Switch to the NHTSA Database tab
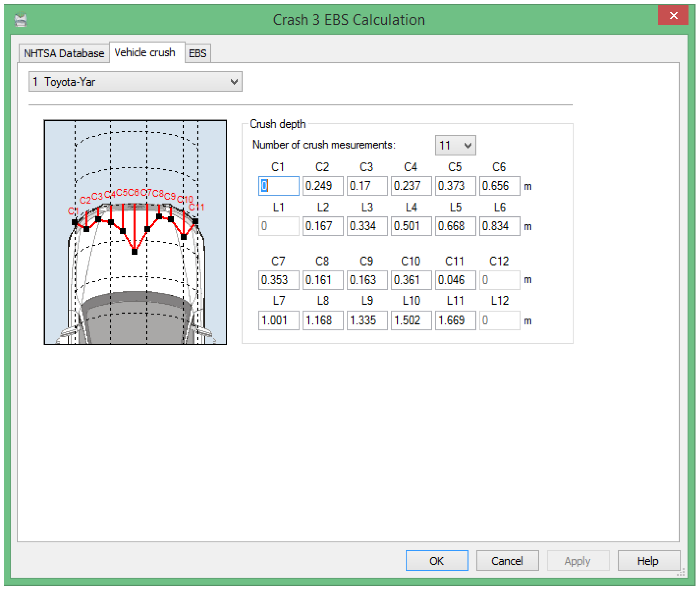Viewport: 700px width, 591px height. point(64,53)
